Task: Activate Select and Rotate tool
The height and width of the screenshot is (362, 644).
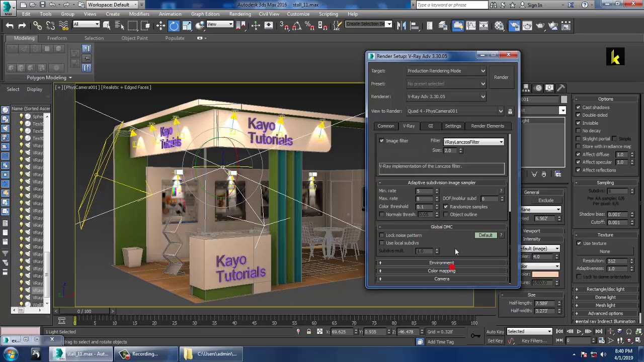Action: [174, 26]
